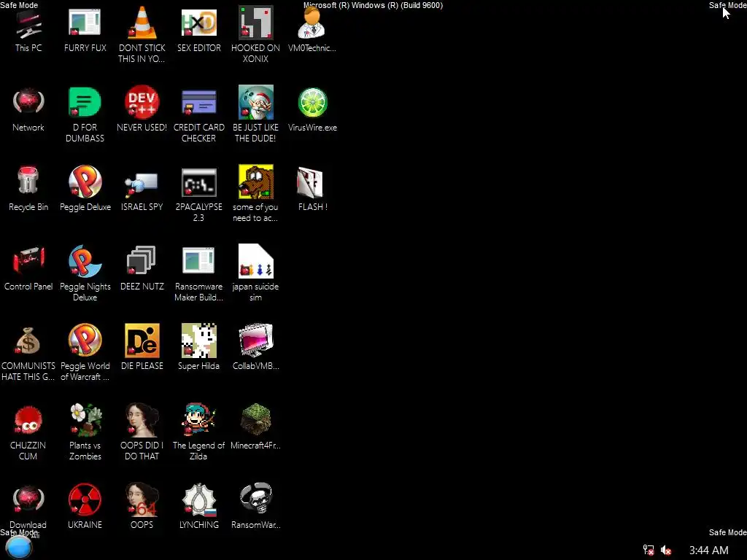The image size is (747, 560).
Task: Select the CollabVMB monitor icon
Action: point(255,340)
